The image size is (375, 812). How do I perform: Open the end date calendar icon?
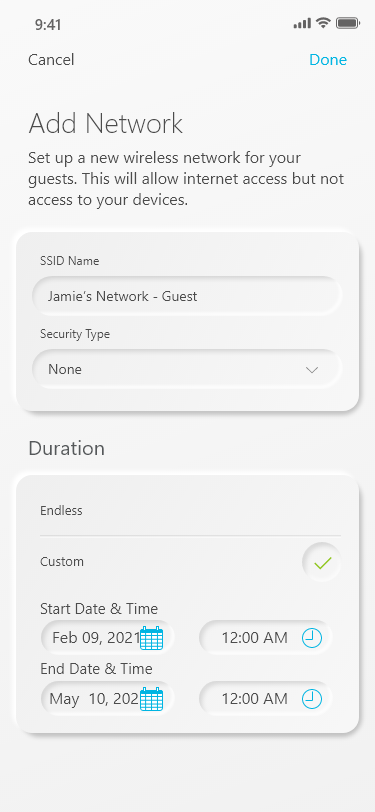pyautogui.click(x=152, y=699)
